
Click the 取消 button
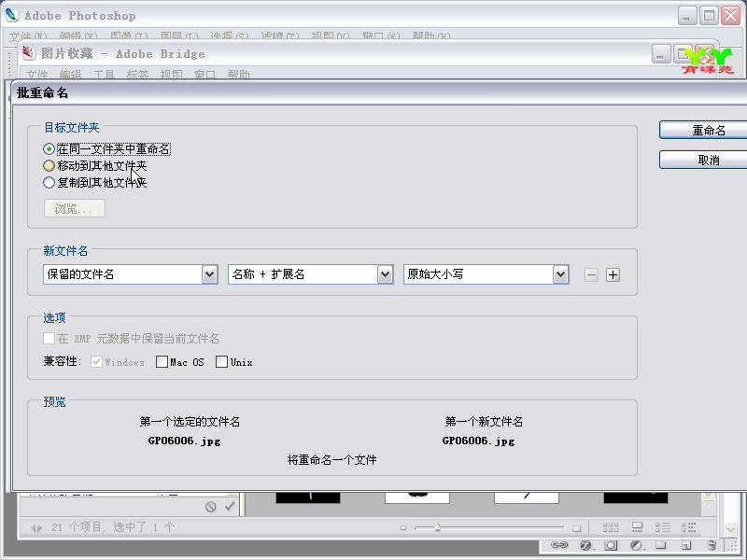(x=703, y=160)
